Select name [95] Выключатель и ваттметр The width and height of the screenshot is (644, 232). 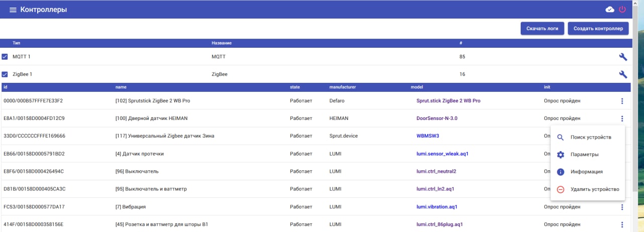click(x=151, y=189)
